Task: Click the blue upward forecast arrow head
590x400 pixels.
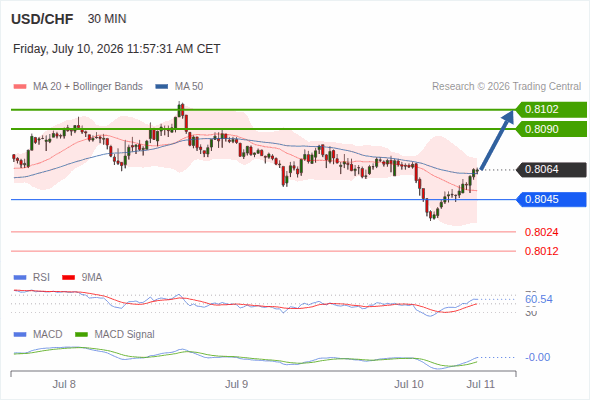Action: 508,116
